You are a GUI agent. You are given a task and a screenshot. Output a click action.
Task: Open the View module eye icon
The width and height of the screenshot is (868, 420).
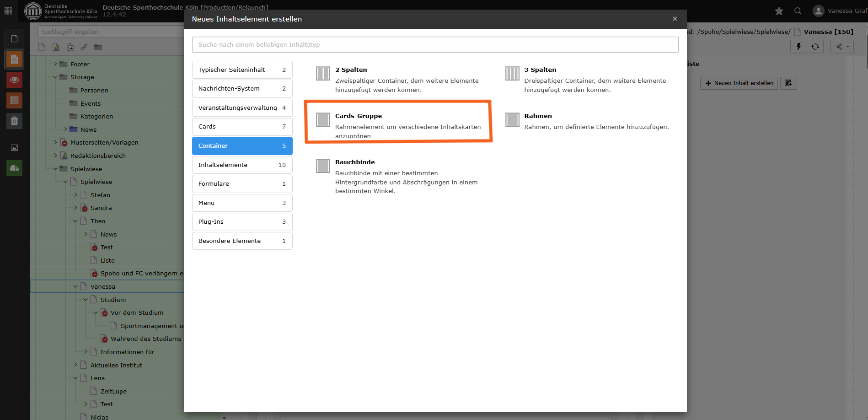click(14, 80)
